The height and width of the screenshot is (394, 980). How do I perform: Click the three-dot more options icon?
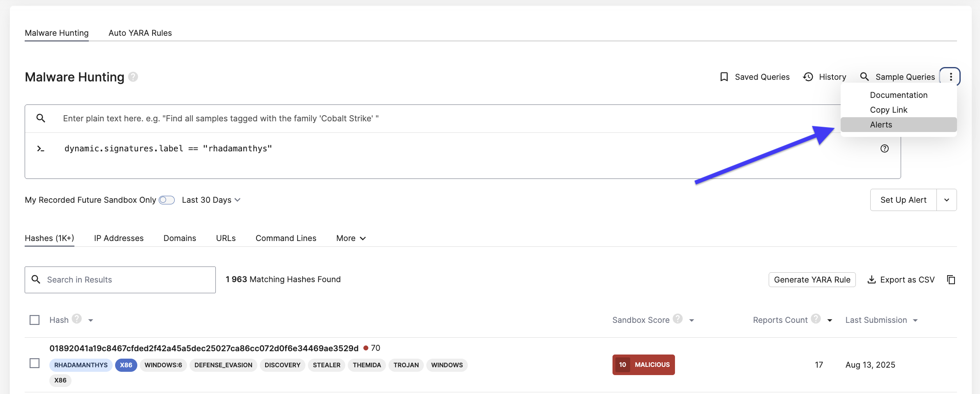950,77
